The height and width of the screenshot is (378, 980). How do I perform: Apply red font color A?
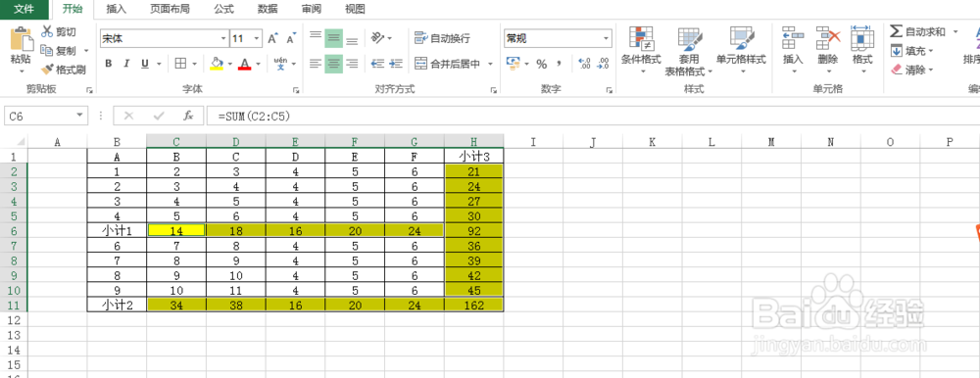coord(244,63)
